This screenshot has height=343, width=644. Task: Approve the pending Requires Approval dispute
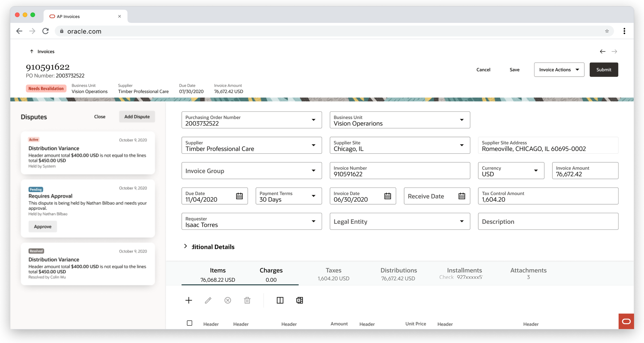click(x=43, y=227)
